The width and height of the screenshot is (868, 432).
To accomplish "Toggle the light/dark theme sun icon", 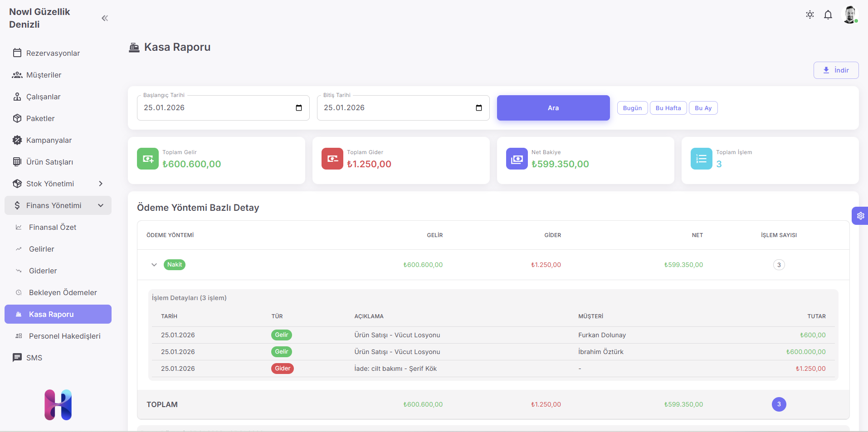I will coord(809,15).
